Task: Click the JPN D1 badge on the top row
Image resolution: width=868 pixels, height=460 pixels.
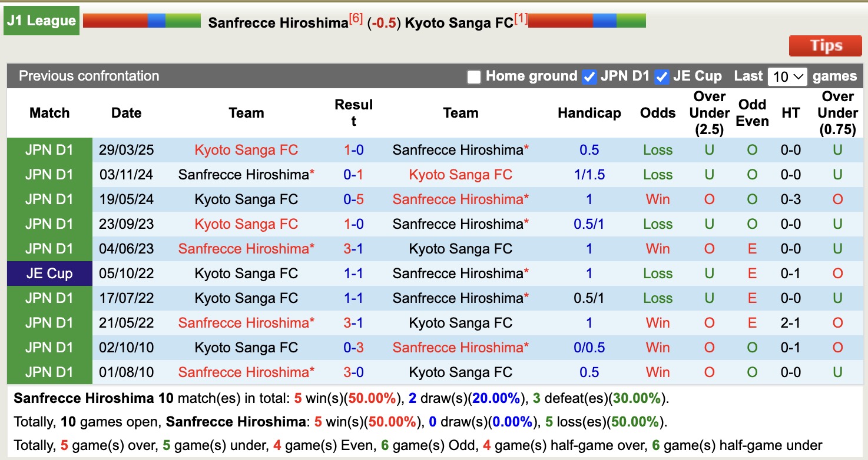Action: [x=49, y=150]
